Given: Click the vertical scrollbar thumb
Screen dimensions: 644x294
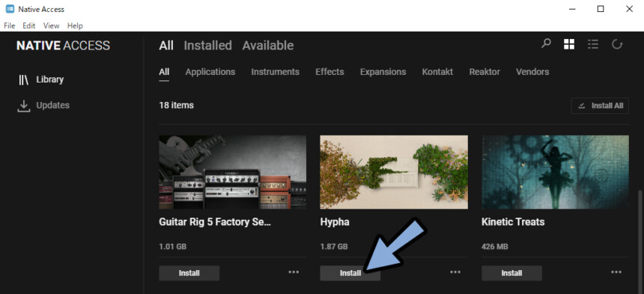Looking at the screenshot, I should pyautogui.click(x=640, y=241).
